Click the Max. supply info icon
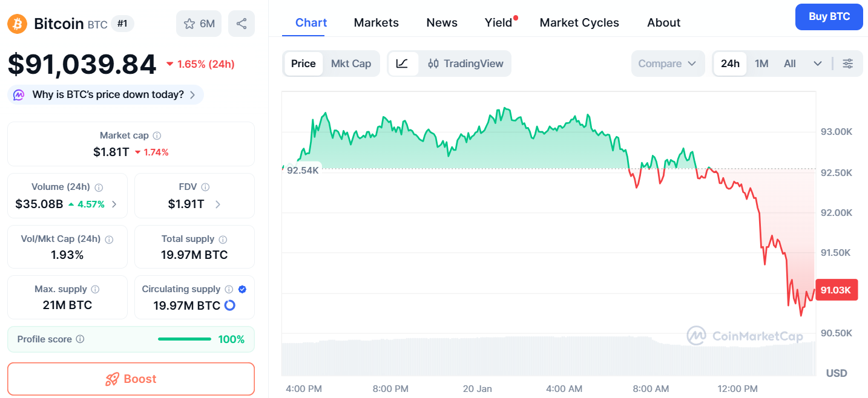The width and height of the screenshot is (868, 398). (95, 289)
